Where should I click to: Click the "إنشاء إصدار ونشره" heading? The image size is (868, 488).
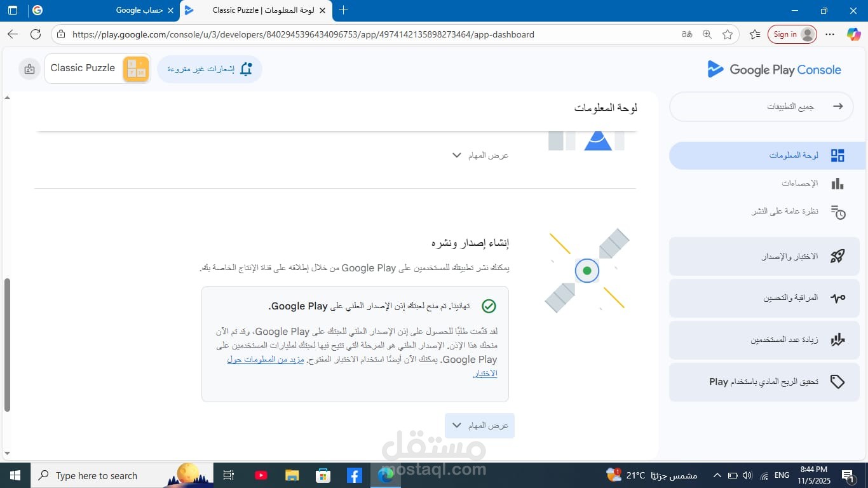click(470, 243)
